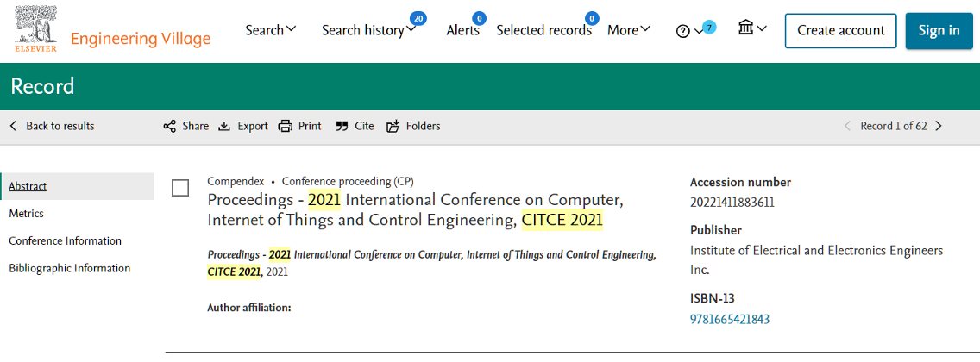Open the Engineering Village home link

click(141, 40)
